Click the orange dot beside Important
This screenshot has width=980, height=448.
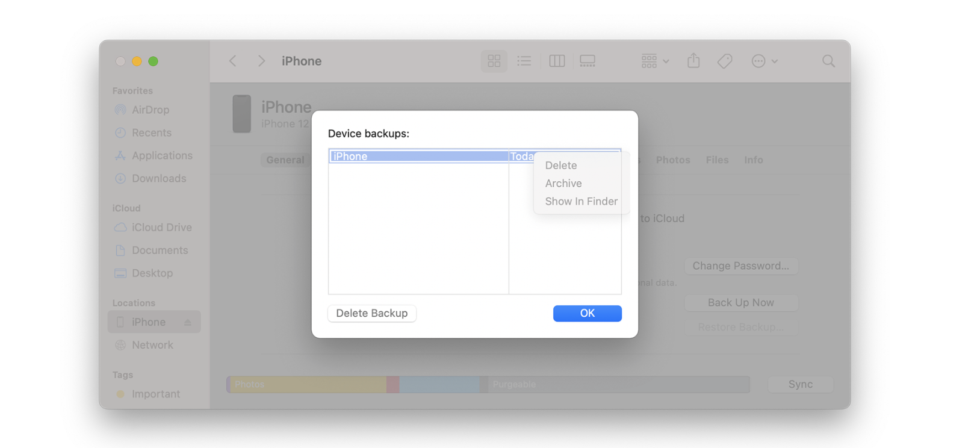[x=120, y=394]
